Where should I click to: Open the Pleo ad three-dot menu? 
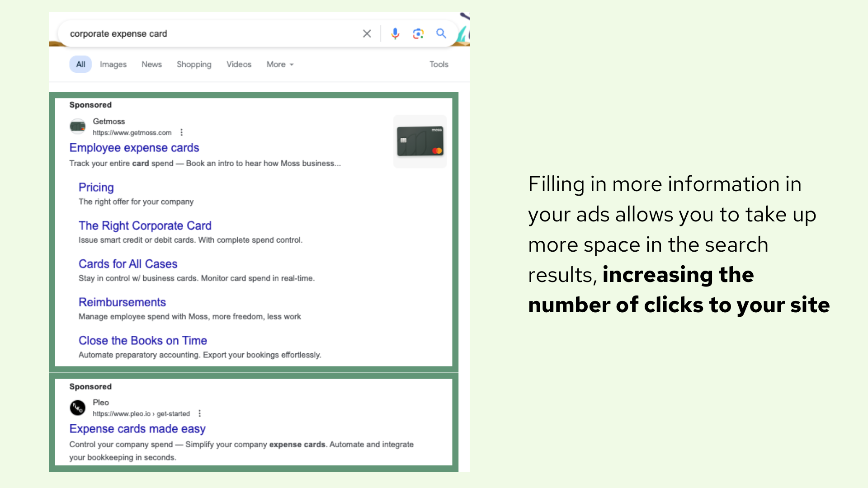199,413
